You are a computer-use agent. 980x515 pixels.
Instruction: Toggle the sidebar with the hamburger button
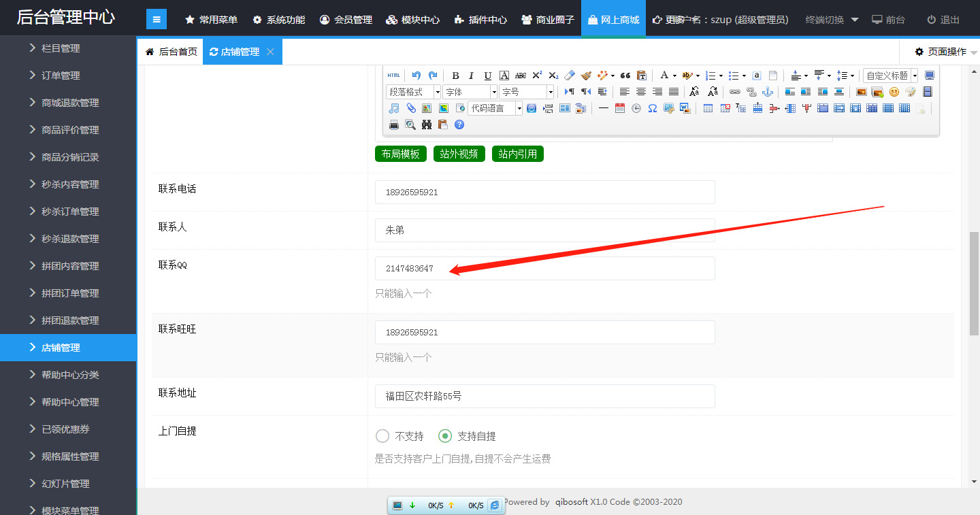157,20
